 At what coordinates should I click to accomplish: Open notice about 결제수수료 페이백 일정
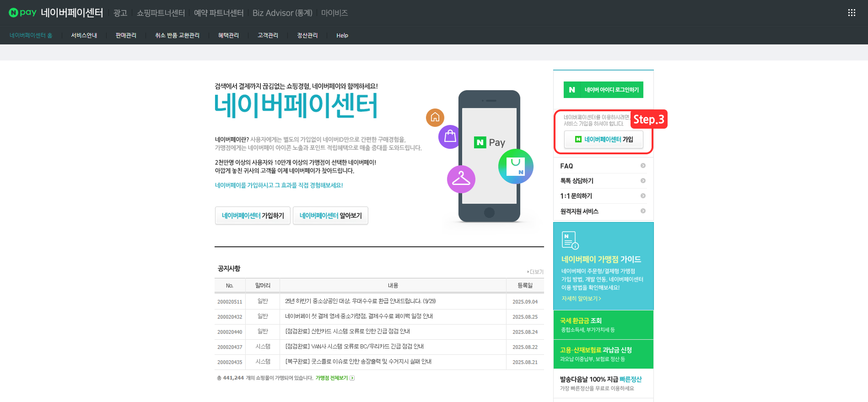tap(359, 316)
